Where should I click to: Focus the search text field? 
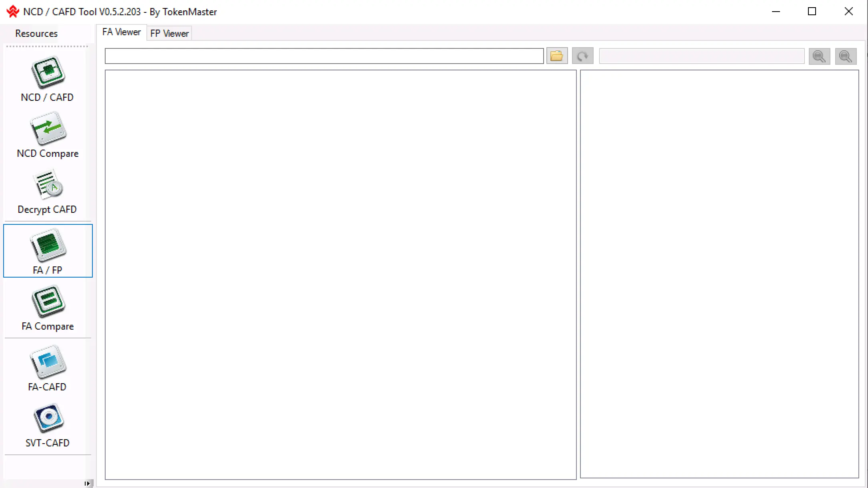click(702, 56)
